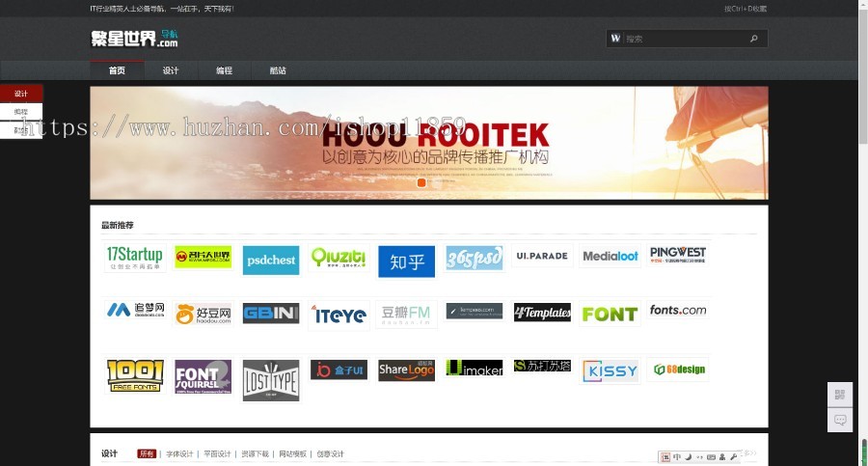Click the IME 中 language mode icon
The width and height of the screenshot is (868, 466).
pos(676,457)
